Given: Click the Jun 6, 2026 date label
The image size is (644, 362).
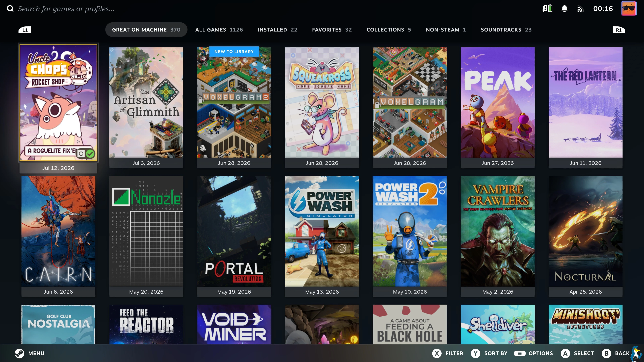Looking at the screenshot, I should tap(58, 292).
